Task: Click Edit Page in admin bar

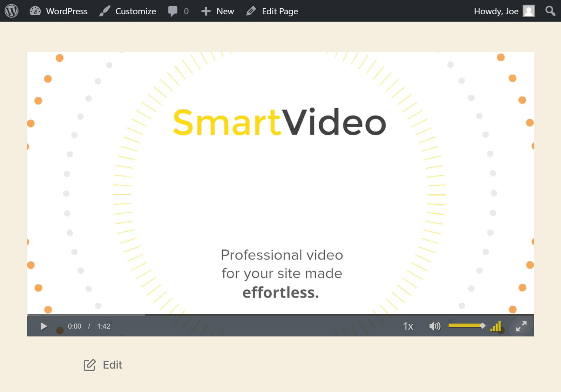Action: [x=272, y=11]
